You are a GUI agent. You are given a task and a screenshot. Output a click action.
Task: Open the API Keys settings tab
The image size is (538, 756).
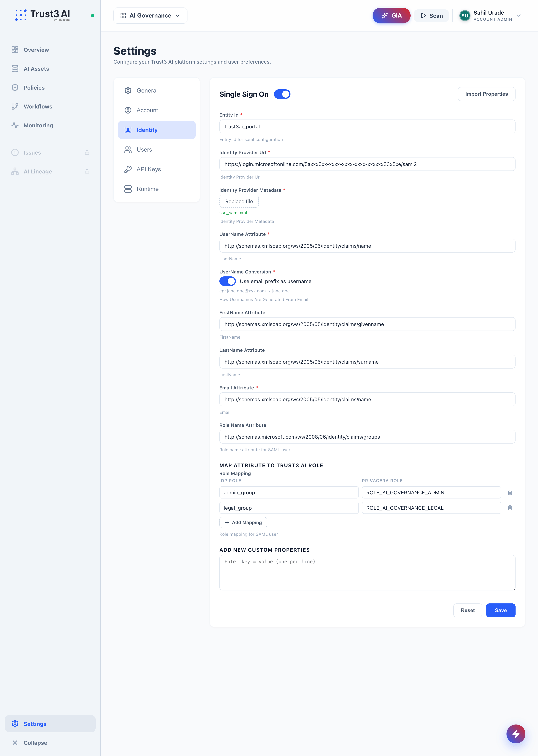tap(156, 169)
